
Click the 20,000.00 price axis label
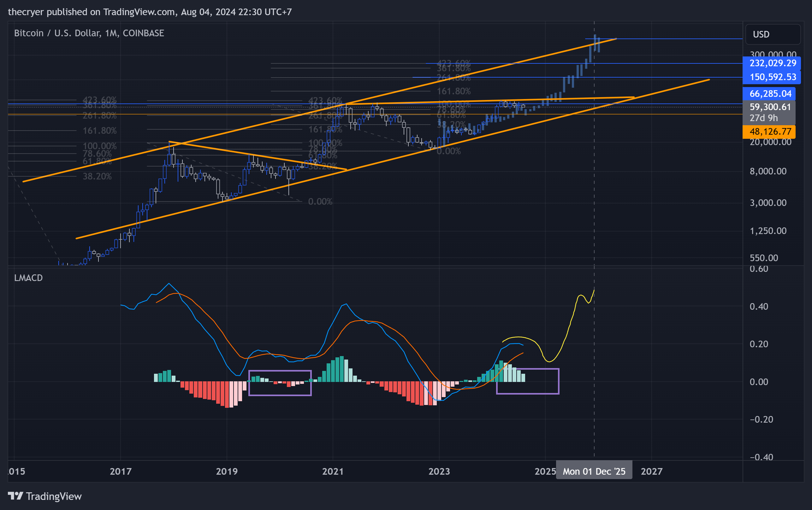point(771,142)
